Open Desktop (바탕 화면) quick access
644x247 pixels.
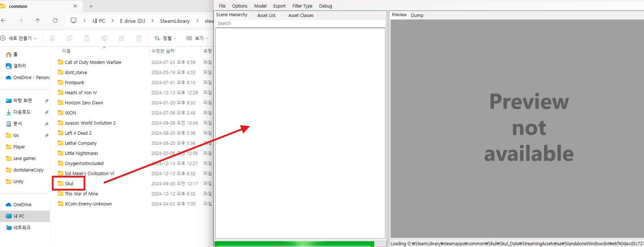click(19, 101)
